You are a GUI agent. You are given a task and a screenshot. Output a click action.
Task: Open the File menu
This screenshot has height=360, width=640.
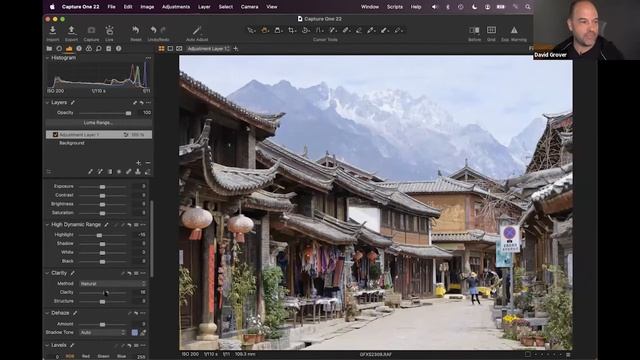(111, 7)
